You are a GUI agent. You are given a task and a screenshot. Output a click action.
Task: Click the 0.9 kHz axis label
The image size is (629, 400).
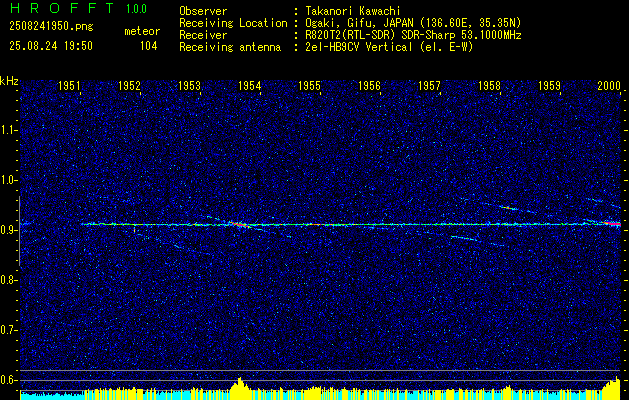9,230
